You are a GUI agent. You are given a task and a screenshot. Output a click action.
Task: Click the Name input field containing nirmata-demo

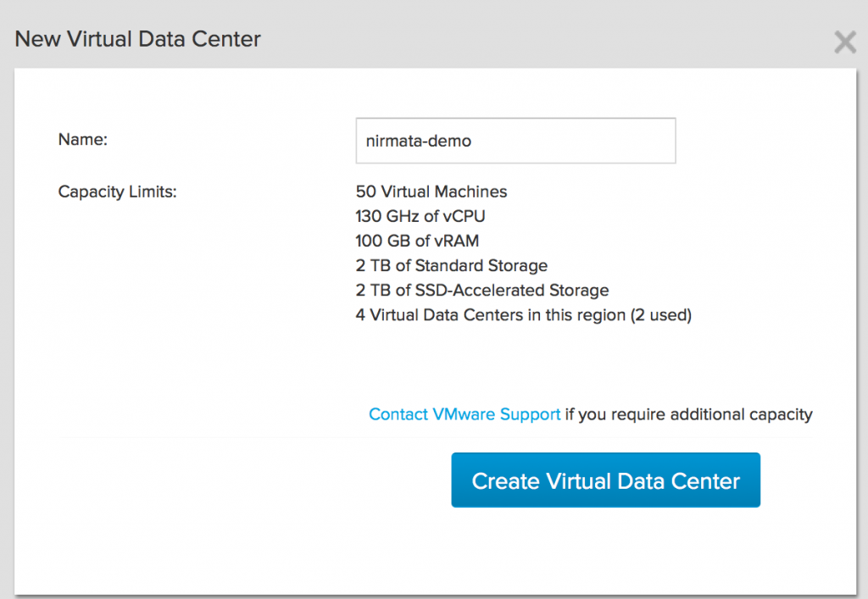[x=515, y=141]
